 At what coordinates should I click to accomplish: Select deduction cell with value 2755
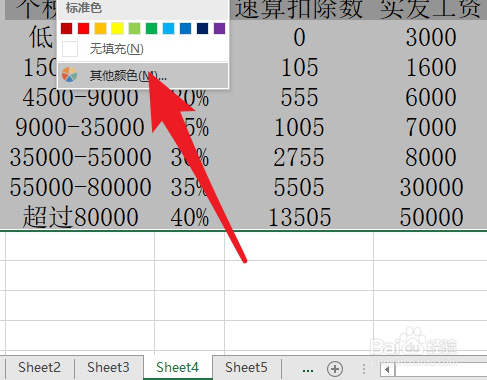tap(299, 157)
